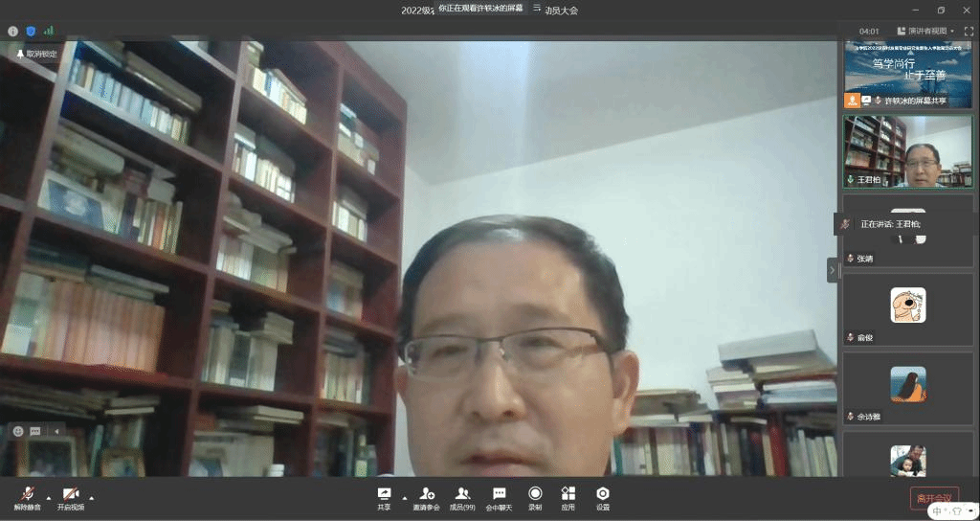Click the red leave meeting button (离开会议)
The image size is (980, 521).
[x=934, y=497]
